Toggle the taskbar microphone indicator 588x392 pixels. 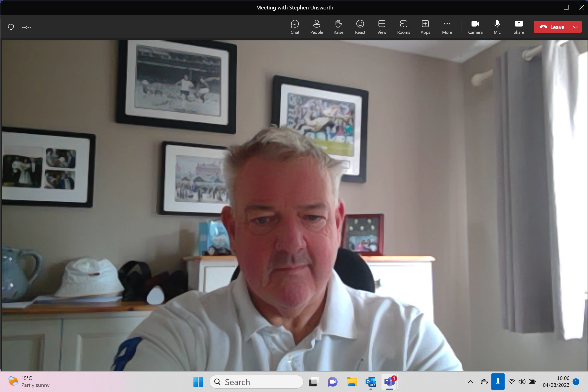498,381
